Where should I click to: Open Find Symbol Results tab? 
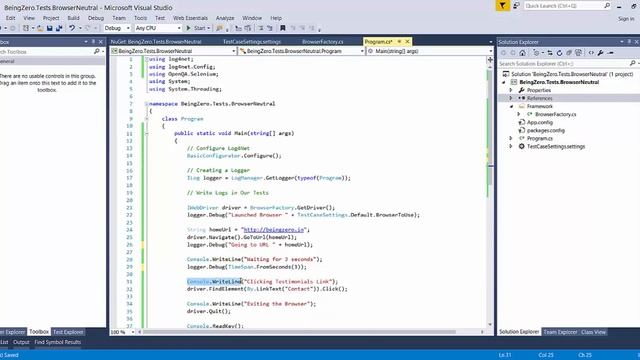click(x=58, y=342)
